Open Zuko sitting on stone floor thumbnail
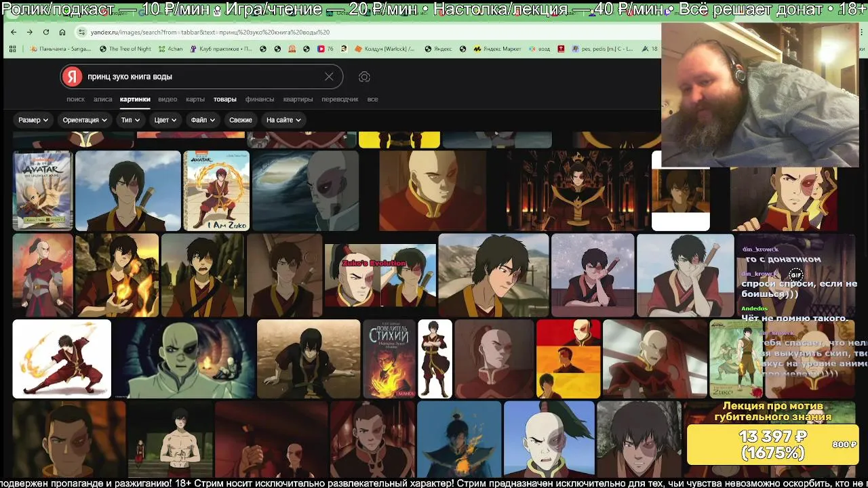Image resolution: width=868 pixels, height=488 pixels. (x=309, y=359)
